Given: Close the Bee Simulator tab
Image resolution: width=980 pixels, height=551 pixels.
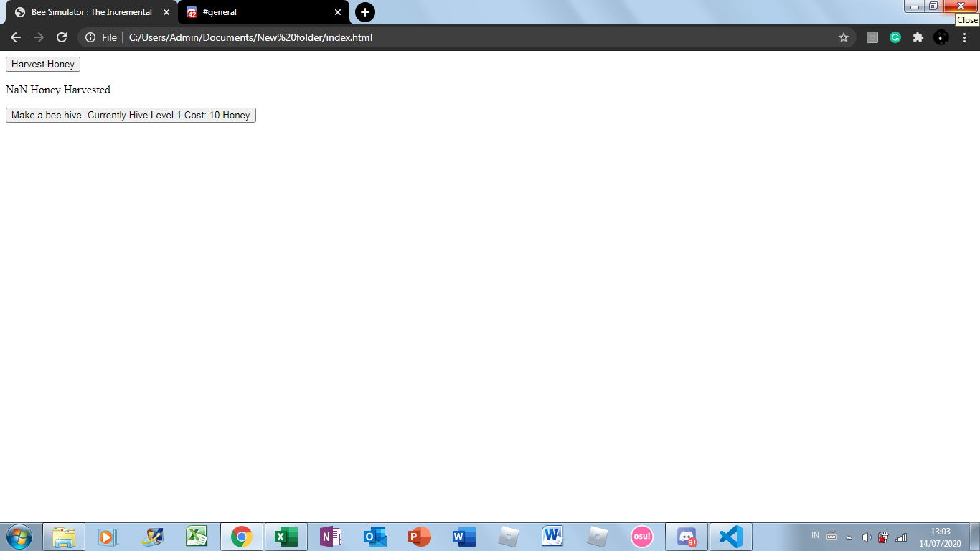Looking at the screenshot, I should (166, 12).
